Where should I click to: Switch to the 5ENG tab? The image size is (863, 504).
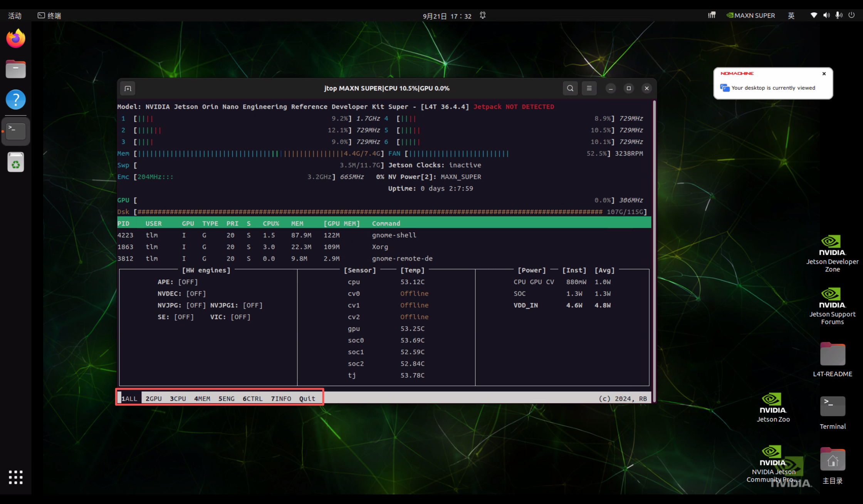pyautogui.click(x=226, y=399)
